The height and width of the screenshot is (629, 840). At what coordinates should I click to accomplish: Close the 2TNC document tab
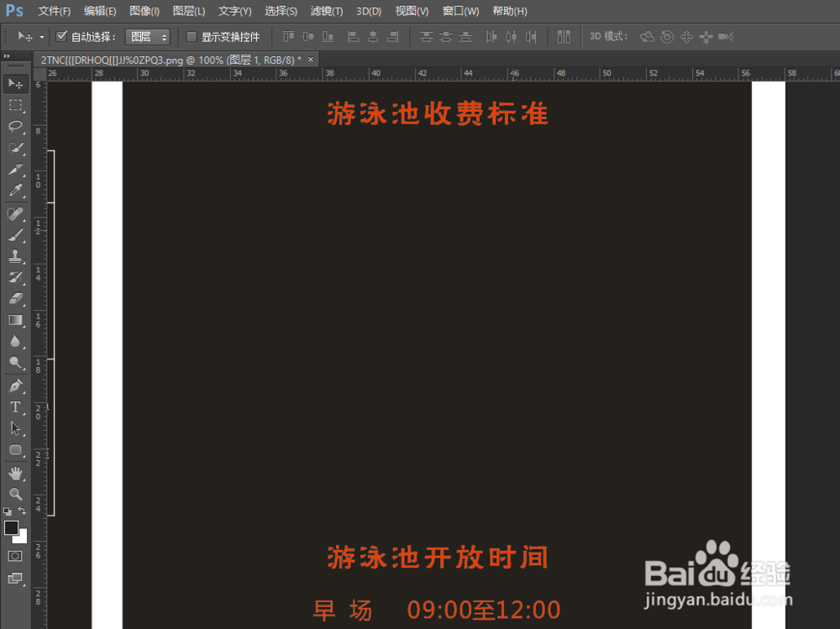coord(310,60)
